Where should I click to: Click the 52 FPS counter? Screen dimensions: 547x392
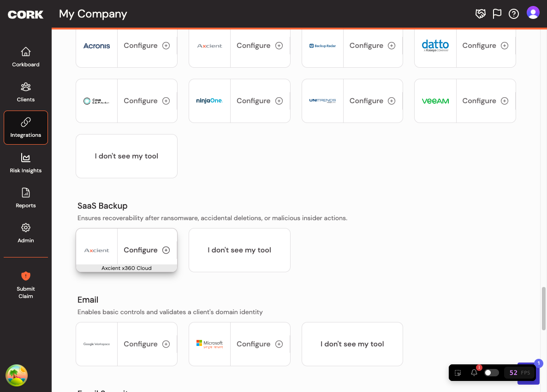[519, 373]
